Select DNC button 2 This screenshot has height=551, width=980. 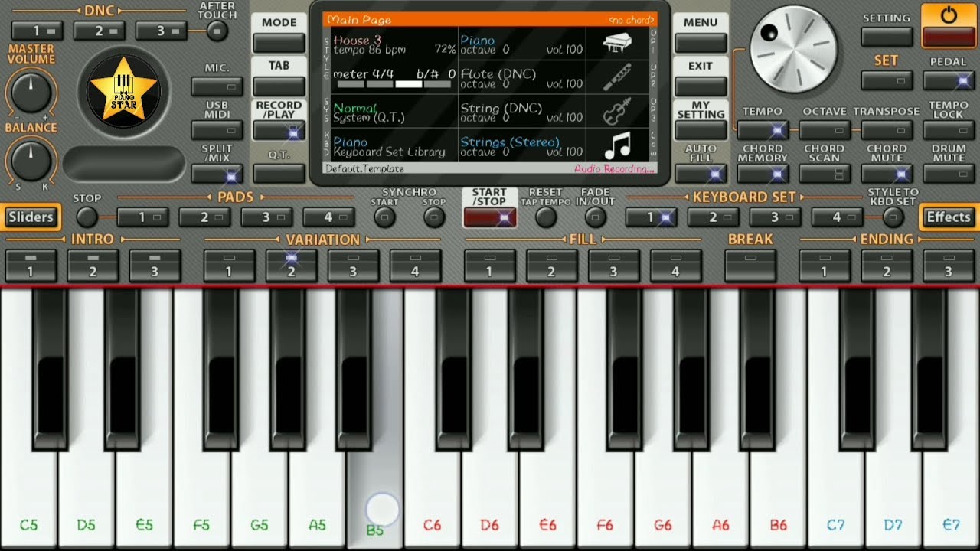[x=99, y=31]
